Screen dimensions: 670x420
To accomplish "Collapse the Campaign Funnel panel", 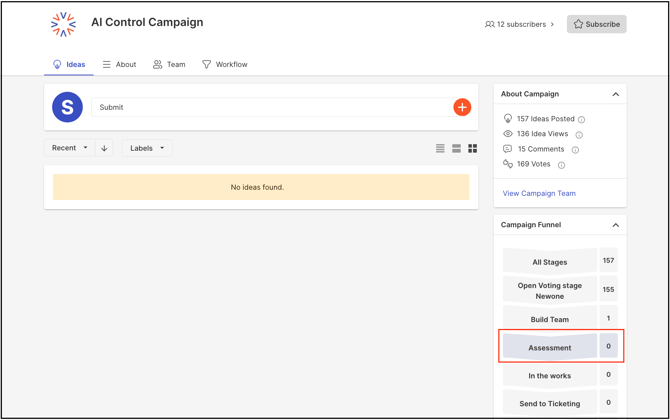I will [x=615, y=225].
